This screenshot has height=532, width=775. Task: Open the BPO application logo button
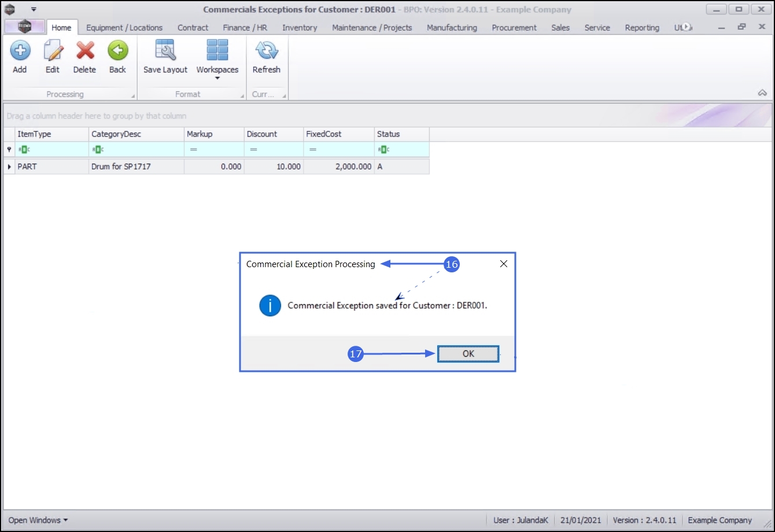point(24,27)
